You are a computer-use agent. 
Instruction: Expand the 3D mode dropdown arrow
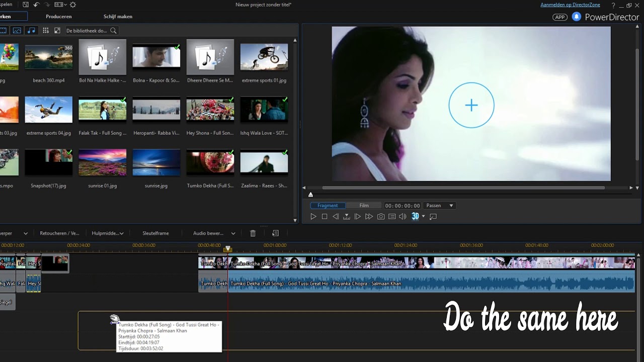click(x=423, y=217)
